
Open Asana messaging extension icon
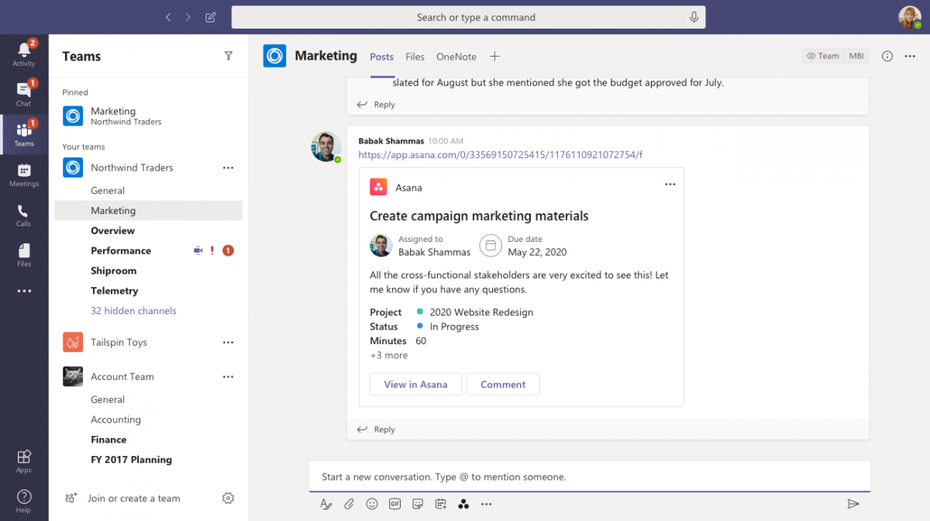click(463, 504)
